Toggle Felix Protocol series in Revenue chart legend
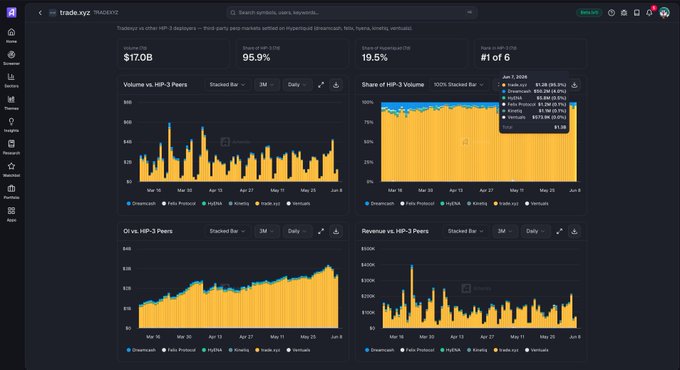The height and width of the screenshot is (370, 680). click(417, 350)
